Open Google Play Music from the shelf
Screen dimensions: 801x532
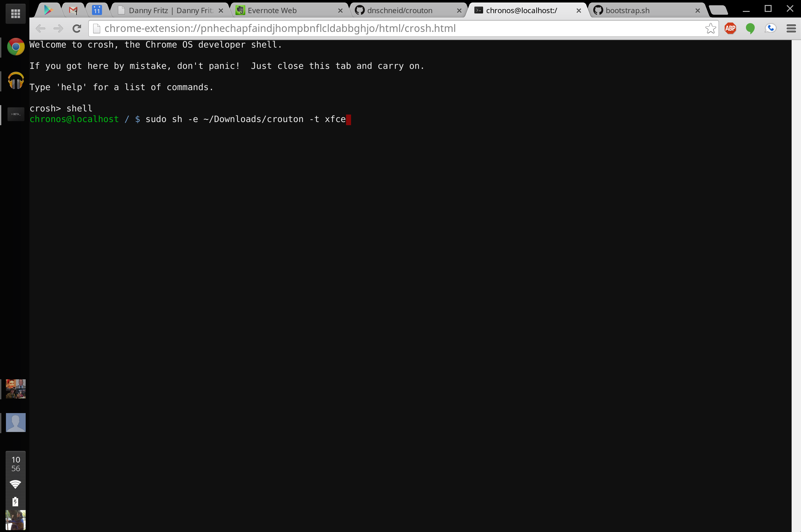pos(15,81)
